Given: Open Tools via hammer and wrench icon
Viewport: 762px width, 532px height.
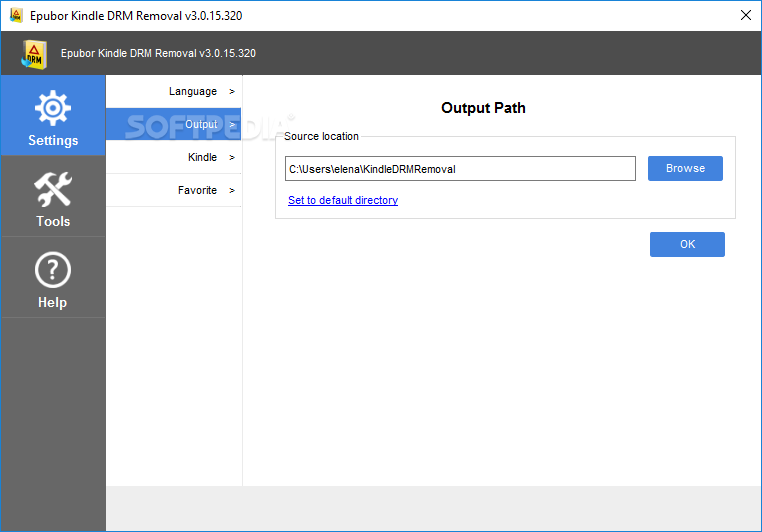Looking at the screenshot, I should (53, 189).
